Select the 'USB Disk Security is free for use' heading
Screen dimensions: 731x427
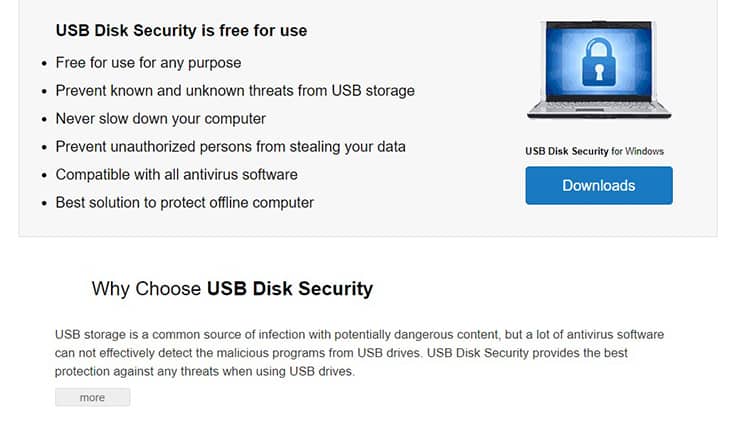pyautogui.click(x=181, y=31)
